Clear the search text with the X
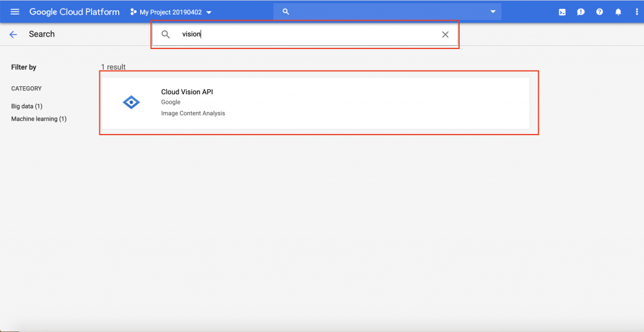Image resolution: width=644 pixels, height=332 pixels. pos(445,35)
